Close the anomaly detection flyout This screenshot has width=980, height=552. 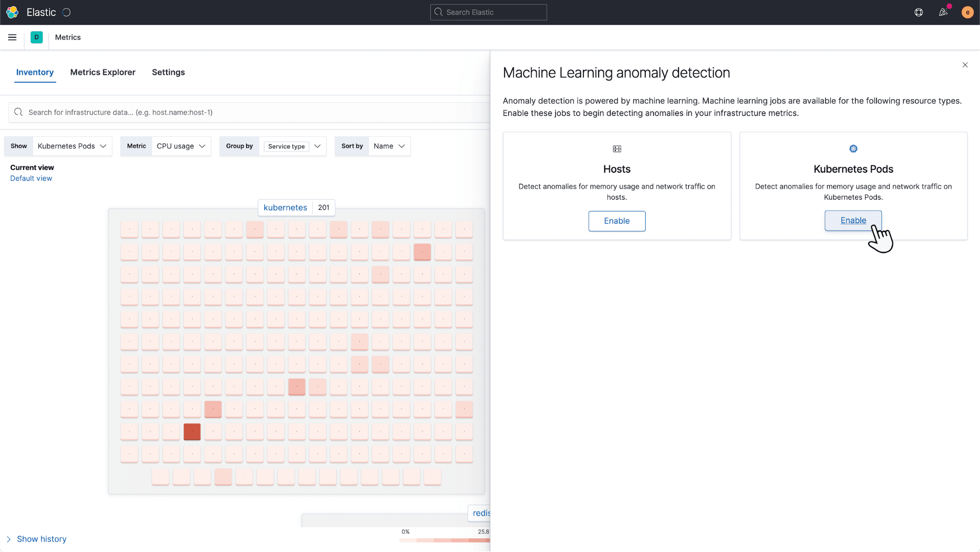(x=965, y=65)
